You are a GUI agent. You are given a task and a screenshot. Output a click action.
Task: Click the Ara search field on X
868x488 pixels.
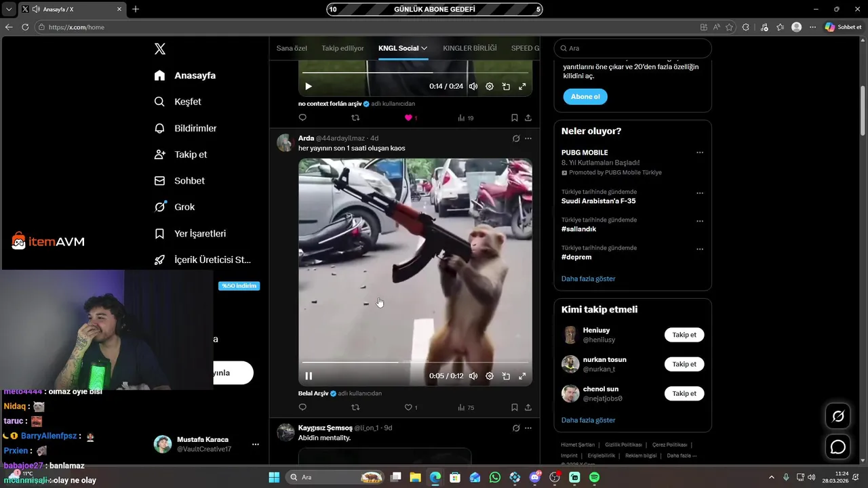coord(633,48)
